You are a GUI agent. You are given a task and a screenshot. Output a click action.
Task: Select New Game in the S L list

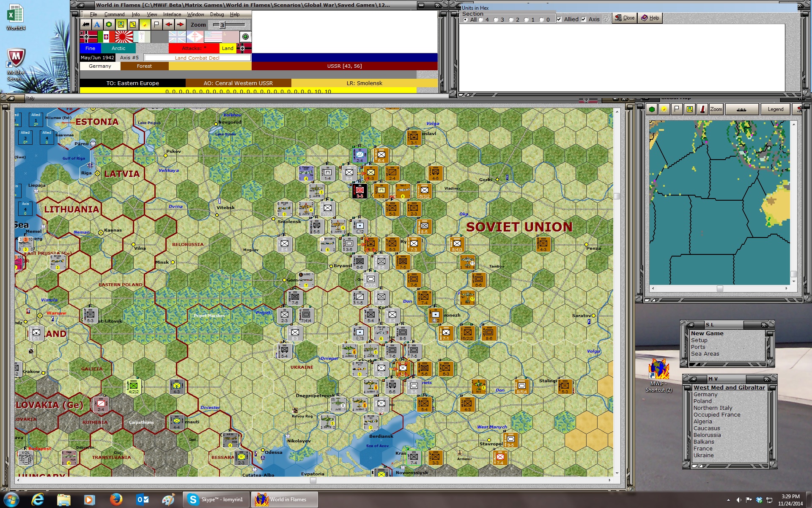(x=707, y=334)
